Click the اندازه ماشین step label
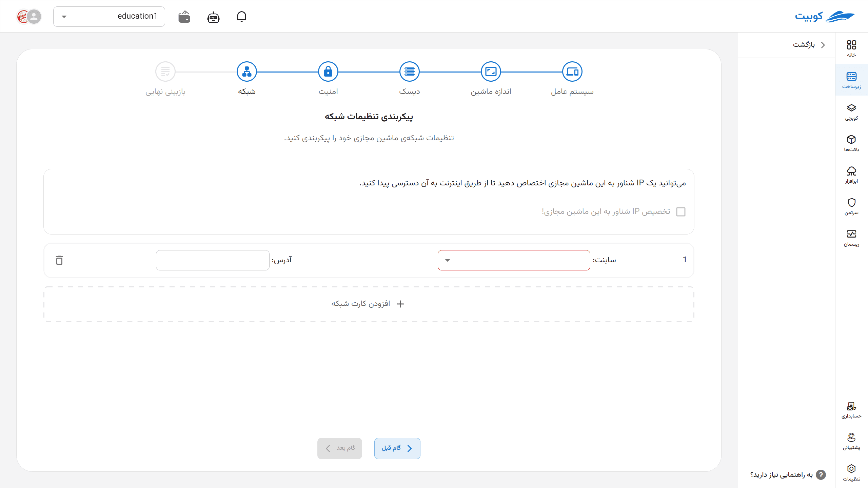Screen dimensions: 868x488 [x=491, y=91]
